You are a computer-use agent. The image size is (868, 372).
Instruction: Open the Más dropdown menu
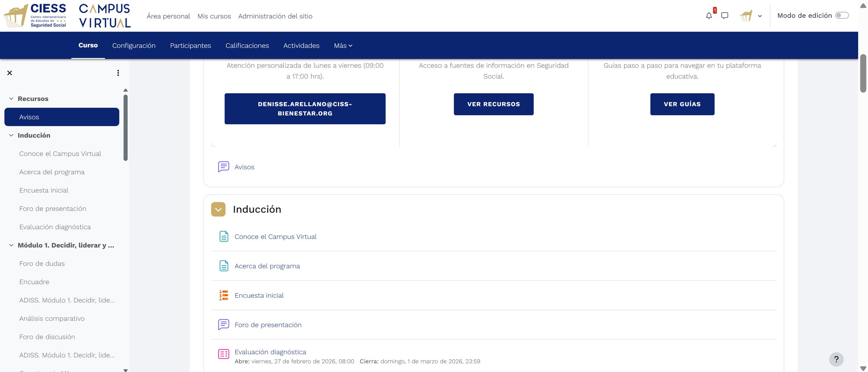pyautogui.click(x=343, y=46)
